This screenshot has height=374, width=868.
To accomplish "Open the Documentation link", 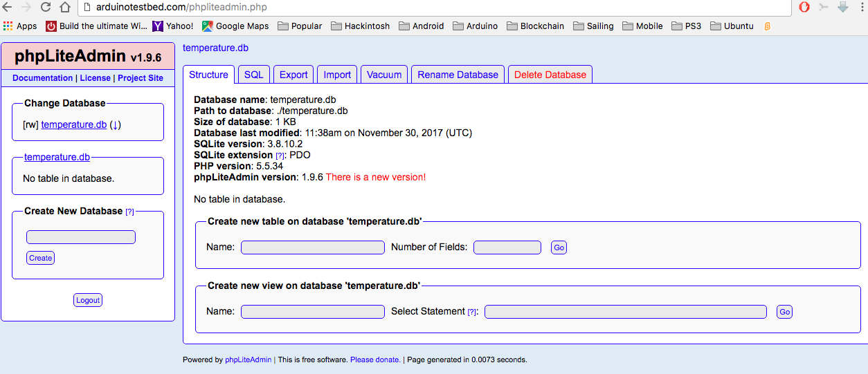I will pos(42,78).
